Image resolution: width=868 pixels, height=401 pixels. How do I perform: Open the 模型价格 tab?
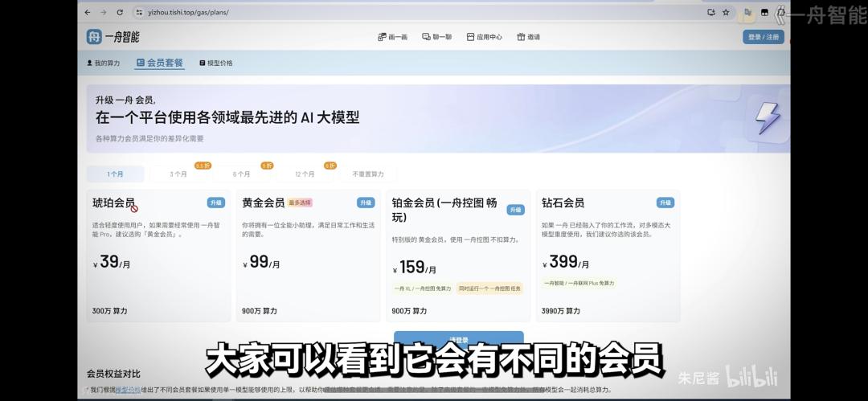(x=216, y=63)
